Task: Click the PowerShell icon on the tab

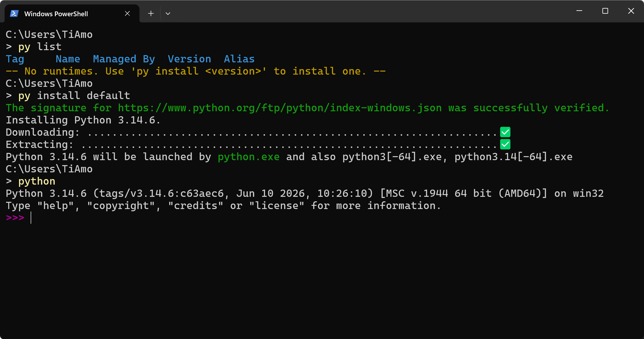Action: 14,13
